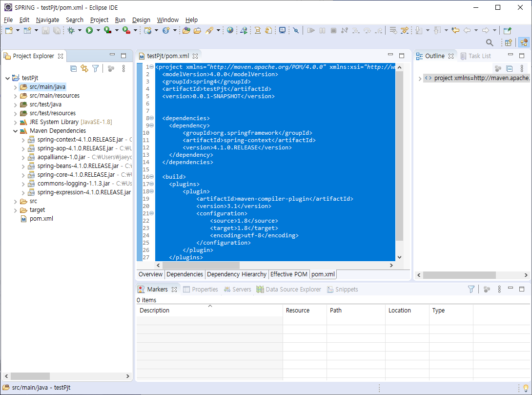532x395 pixels.
Task: Switch to the Overview editor tab
Action: (151, 274)
